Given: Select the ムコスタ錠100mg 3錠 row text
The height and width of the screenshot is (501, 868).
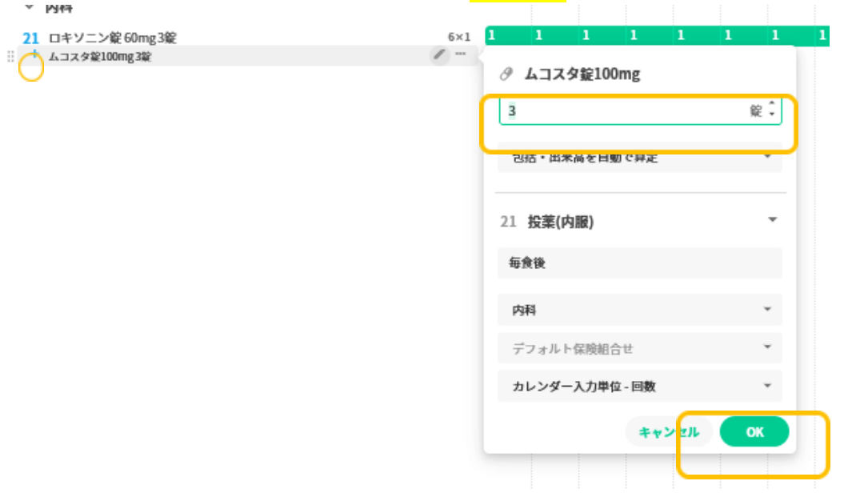Looking at the screenshot, I should [x=100, y=57].
